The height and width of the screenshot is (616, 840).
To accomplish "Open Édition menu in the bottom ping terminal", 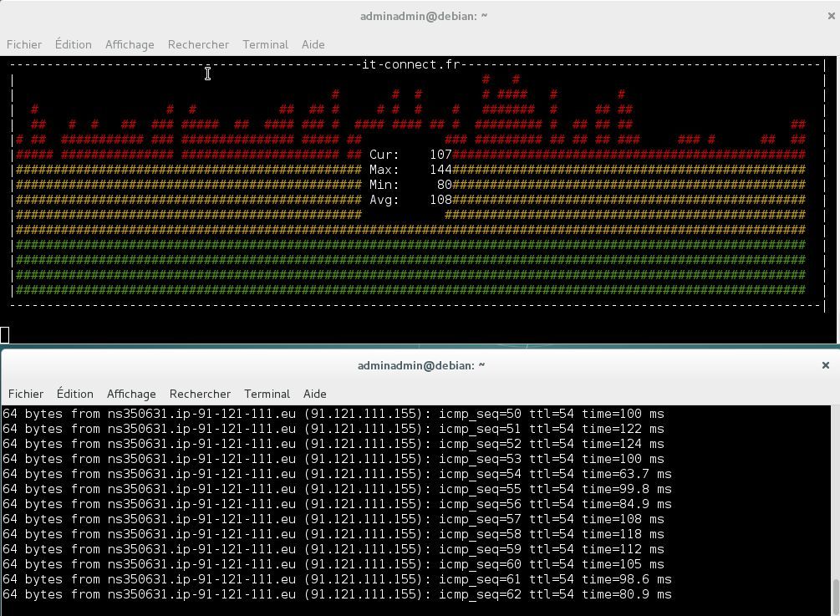I will click(x=75, y=394).
